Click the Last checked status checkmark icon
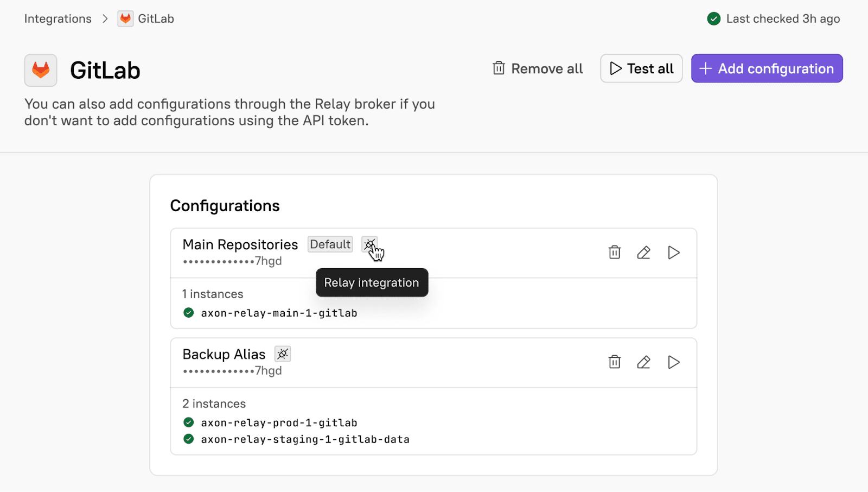Screen dimensions: 868x492 (714, 19)
